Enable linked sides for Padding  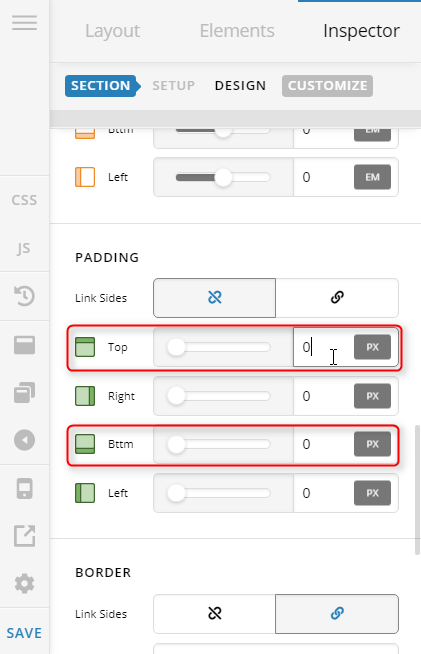coord(337,298)
